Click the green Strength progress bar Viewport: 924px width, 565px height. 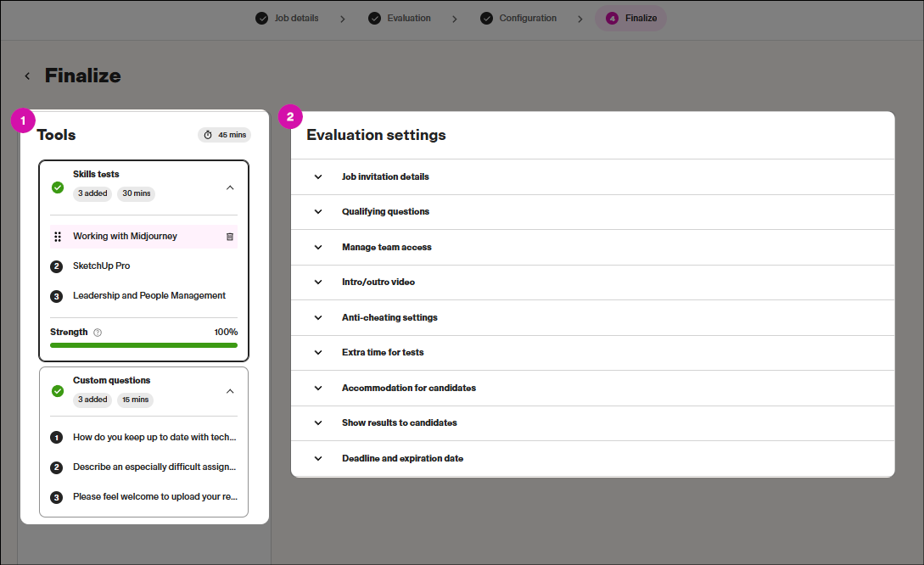coord(143,345)
